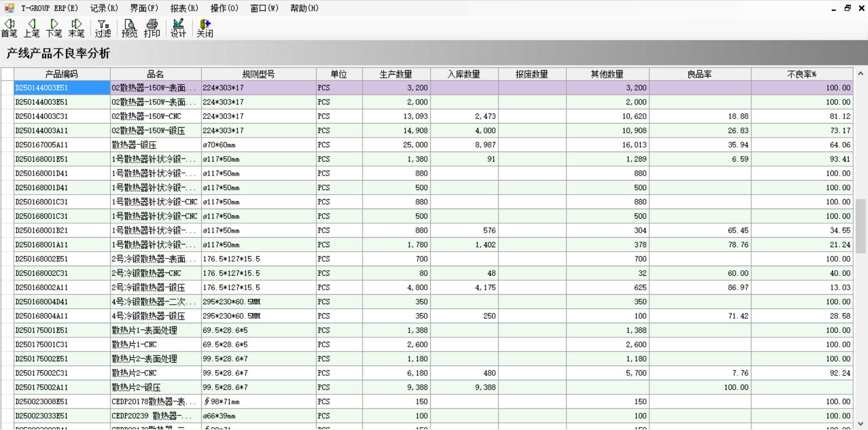Sort by the 生产数量 column header
The height and width of the screenshot is (430, 868).
pos(396,74)
